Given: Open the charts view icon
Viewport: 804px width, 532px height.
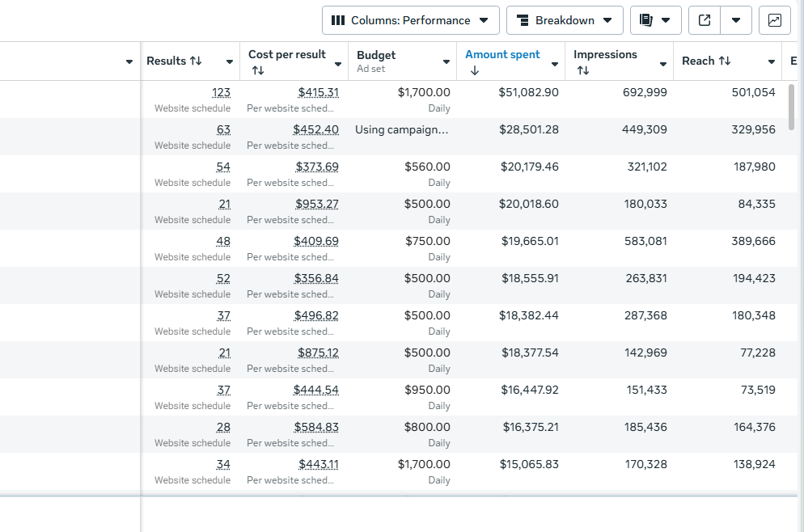Looking at the screenshot, I should [x=774, y=20].
